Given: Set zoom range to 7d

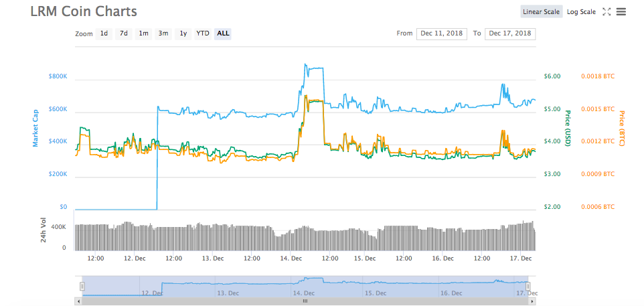Looking at the screenshot, I should [124, 33].
